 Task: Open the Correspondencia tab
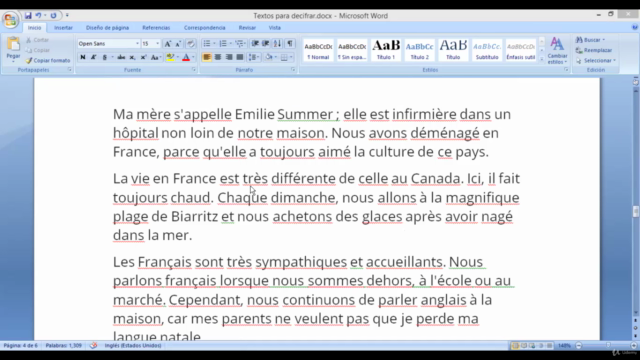(204, 28)
